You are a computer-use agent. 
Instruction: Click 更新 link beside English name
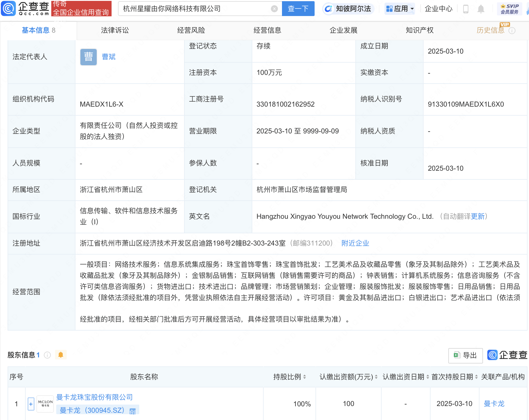coord(478,216)
